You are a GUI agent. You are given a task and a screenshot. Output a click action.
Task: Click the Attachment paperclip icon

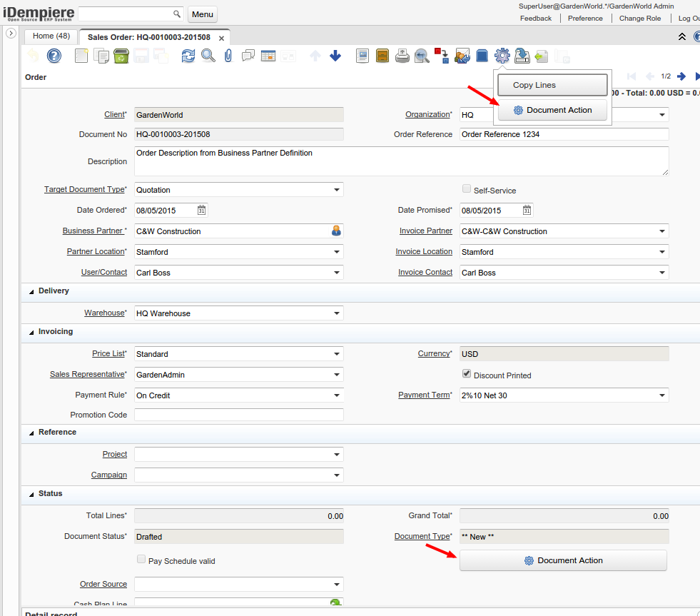click(228, 56)
